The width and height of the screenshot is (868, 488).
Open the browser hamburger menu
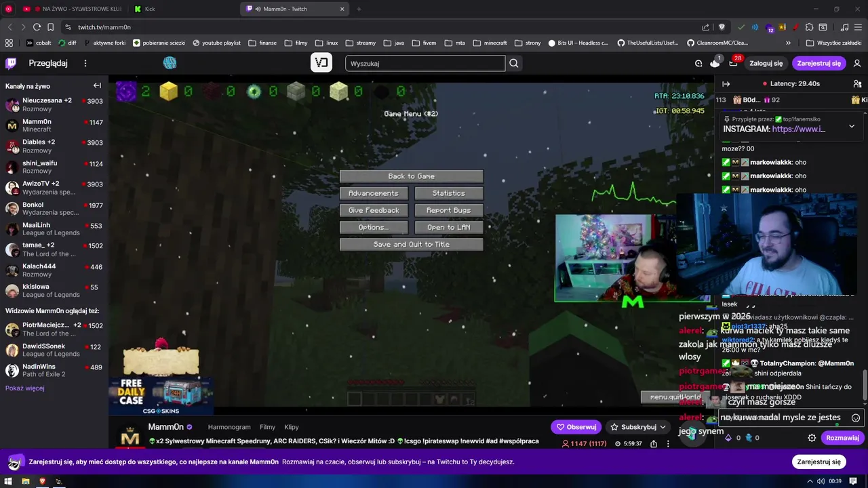click(858, 27)
